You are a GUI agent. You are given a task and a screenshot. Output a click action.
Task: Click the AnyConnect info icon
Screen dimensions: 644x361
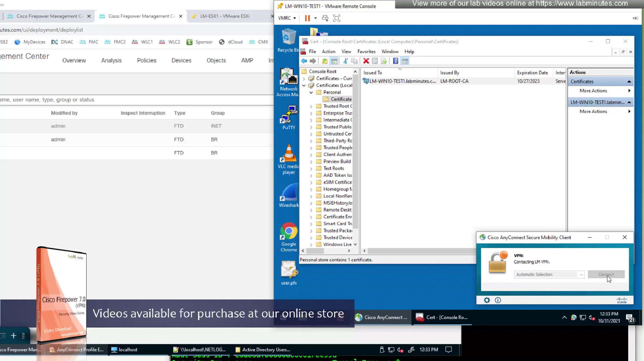[498, 300]
